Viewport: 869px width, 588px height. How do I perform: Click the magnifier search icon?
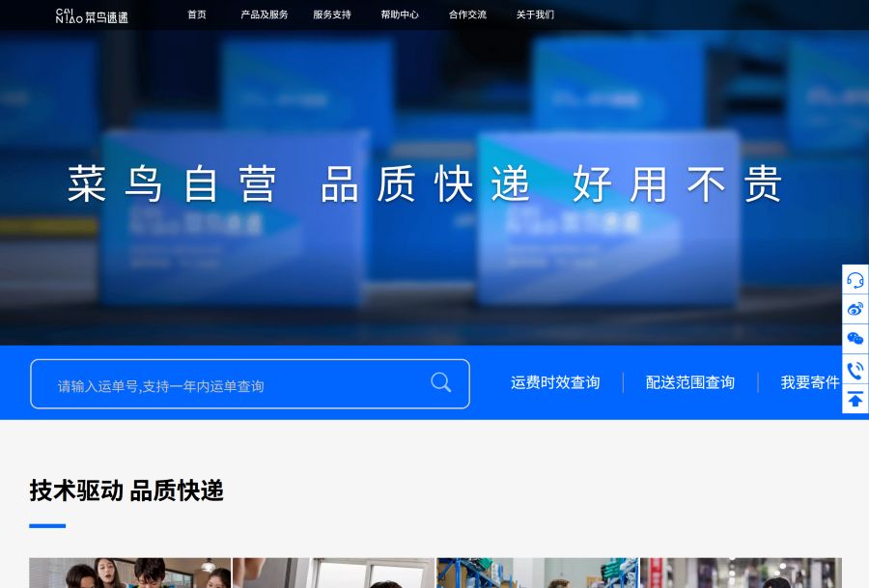click(x=440, y=382)
